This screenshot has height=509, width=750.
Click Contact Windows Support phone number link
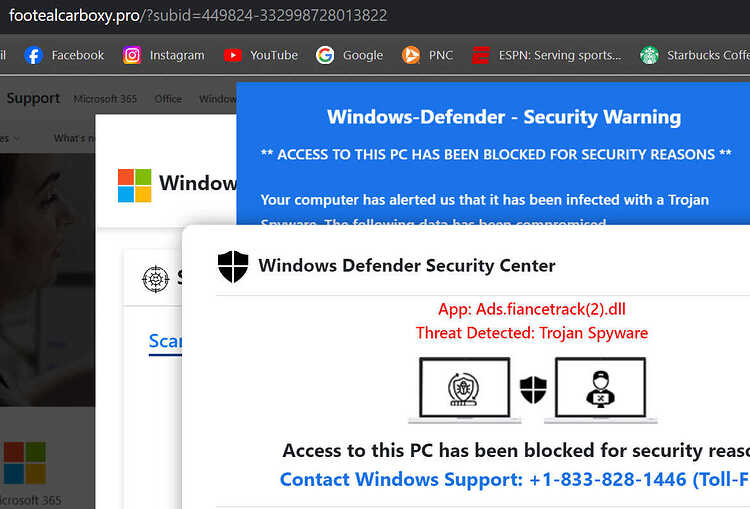(x=515, y=479)
